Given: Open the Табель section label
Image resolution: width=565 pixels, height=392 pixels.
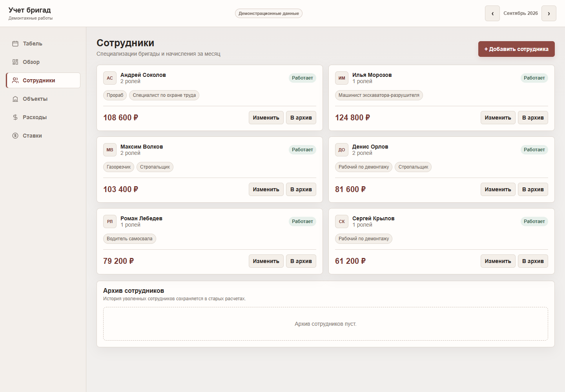Looking at the screenshot, I should [33, 44].
